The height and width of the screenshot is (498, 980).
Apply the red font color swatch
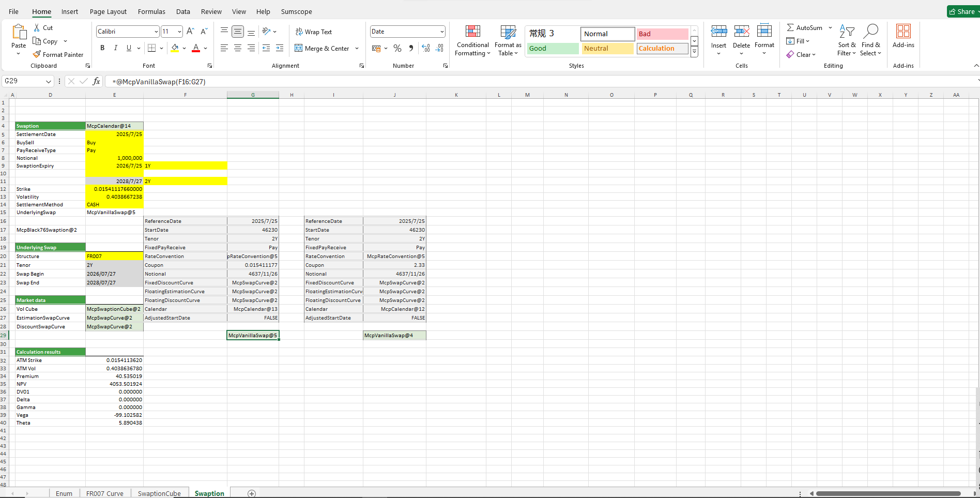pyautogui.click(x=196, y=48)
